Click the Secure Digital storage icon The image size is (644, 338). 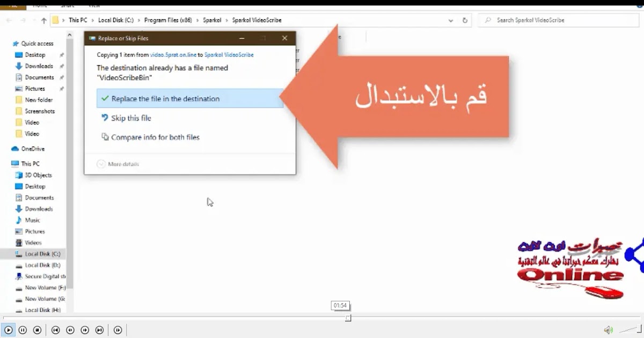pyautogui.click(x=19, y=276)
